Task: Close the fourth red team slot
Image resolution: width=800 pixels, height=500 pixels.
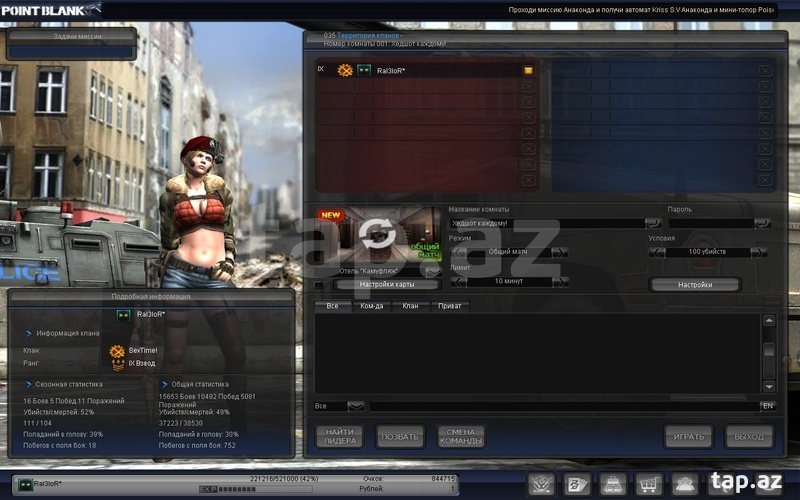Action: click(528, 117)
